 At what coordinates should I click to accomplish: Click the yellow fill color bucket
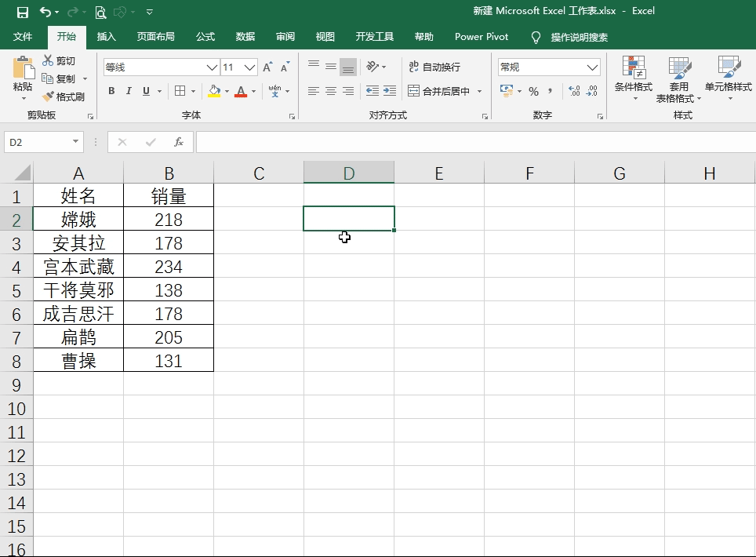[x=214, y=91]
